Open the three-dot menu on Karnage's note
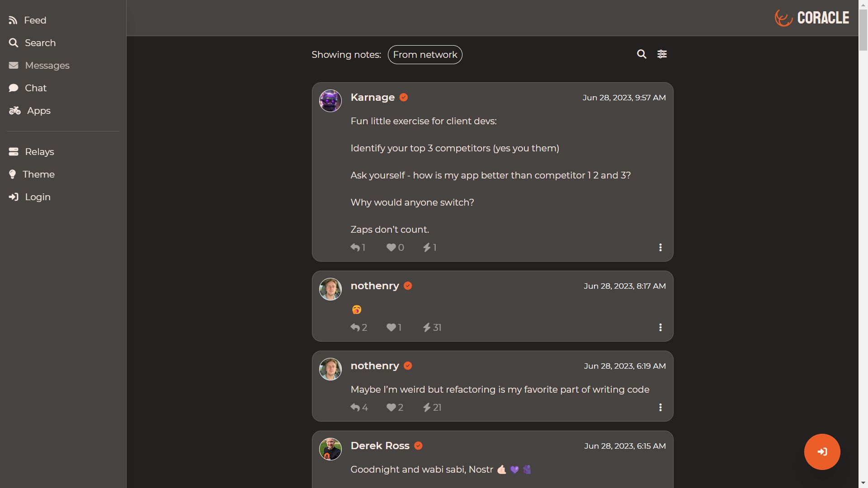868x488 pixels. 660,247
